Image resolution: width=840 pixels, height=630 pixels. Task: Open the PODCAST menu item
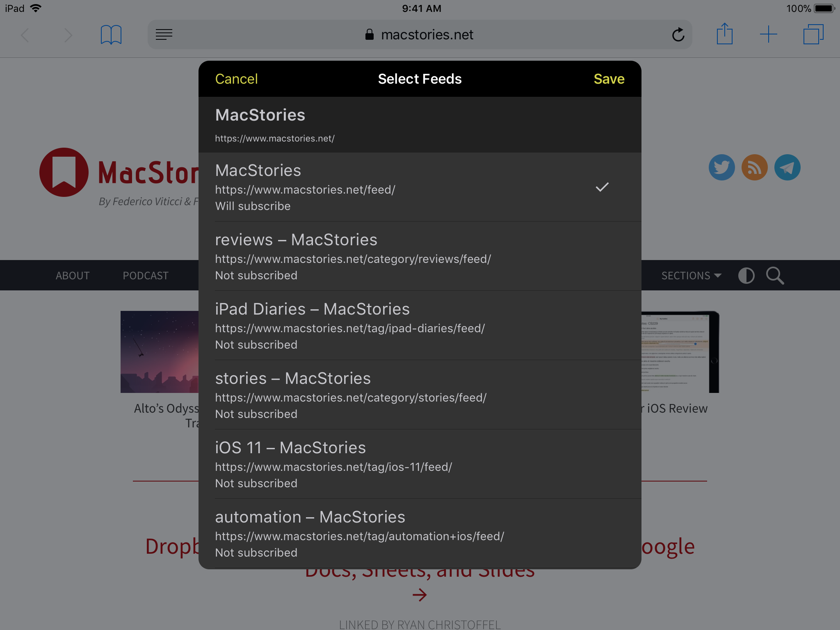(x=145, y=275)
